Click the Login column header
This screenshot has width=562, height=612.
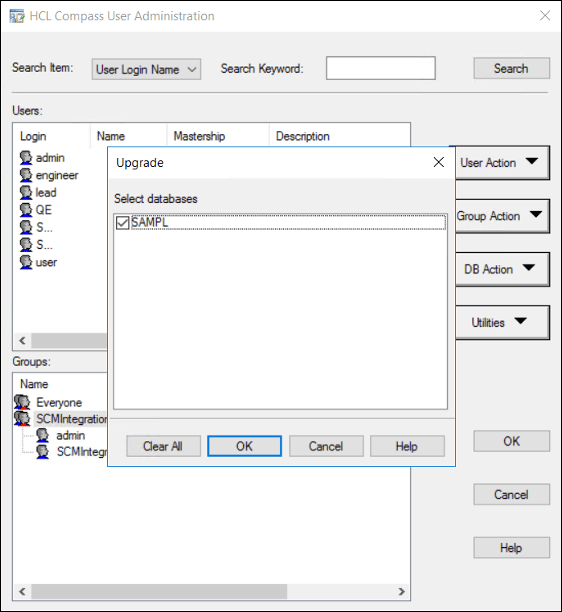52,136
